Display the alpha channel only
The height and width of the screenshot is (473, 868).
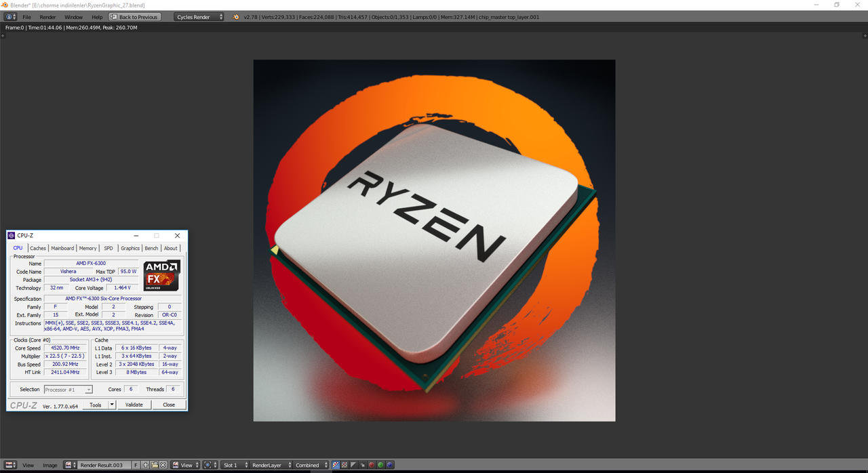353,465
